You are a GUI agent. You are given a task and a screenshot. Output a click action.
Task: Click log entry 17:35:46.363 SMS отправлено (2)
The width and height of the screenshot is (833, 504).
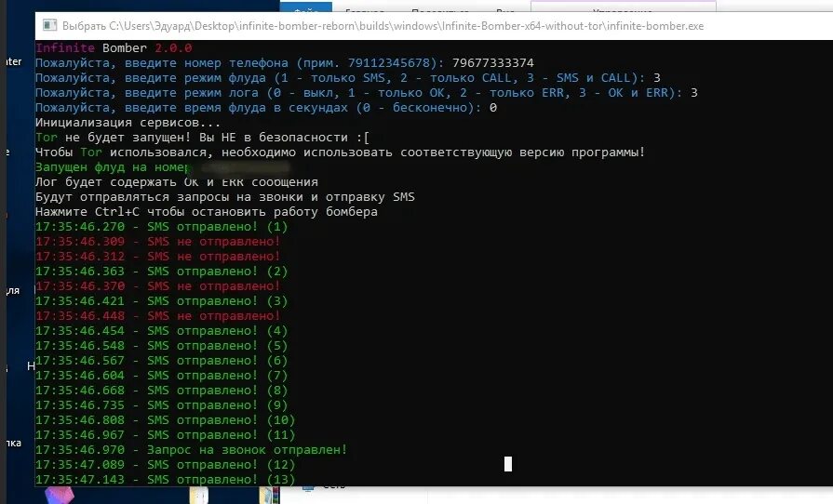[162, 272]
